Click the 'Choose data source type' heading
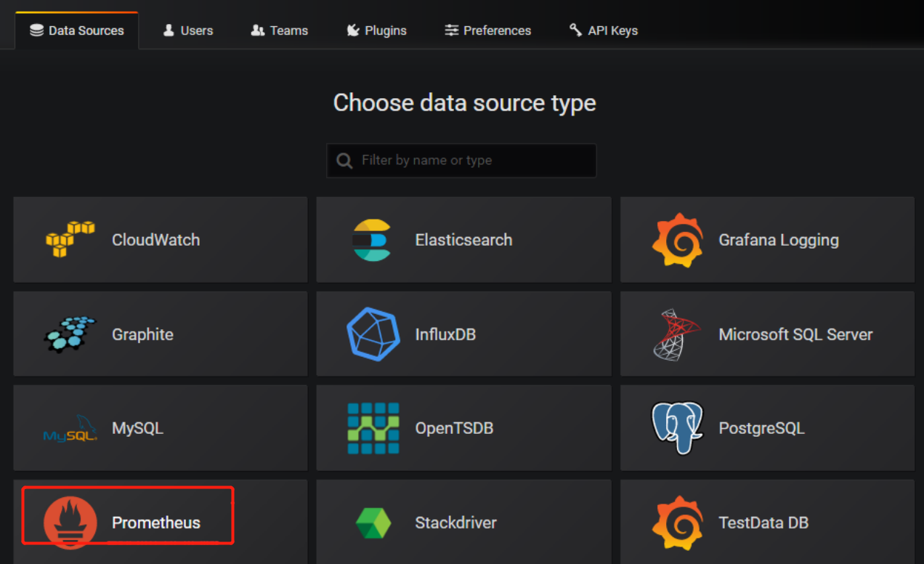924x564 pixels. pos(465,102)
